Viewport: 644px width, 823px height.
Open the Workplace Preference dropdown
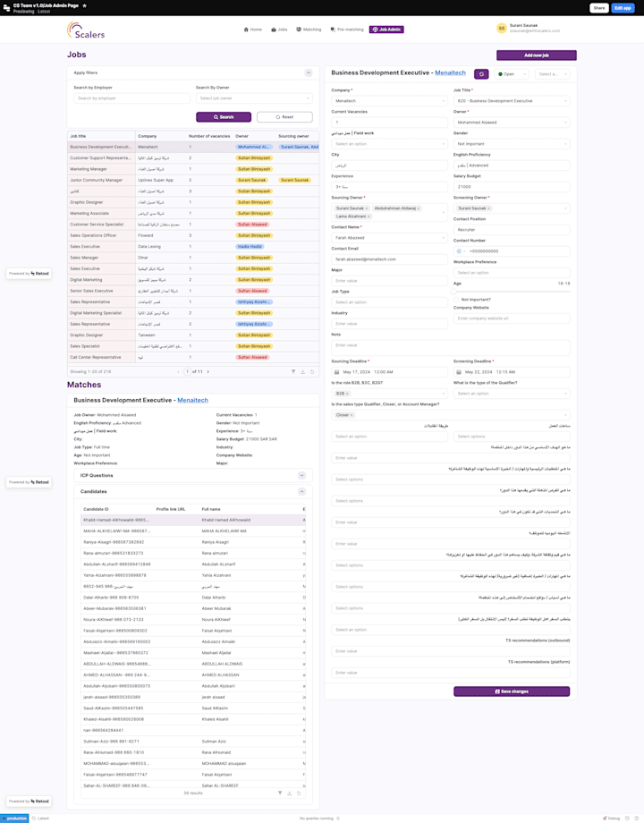(512, 273)
